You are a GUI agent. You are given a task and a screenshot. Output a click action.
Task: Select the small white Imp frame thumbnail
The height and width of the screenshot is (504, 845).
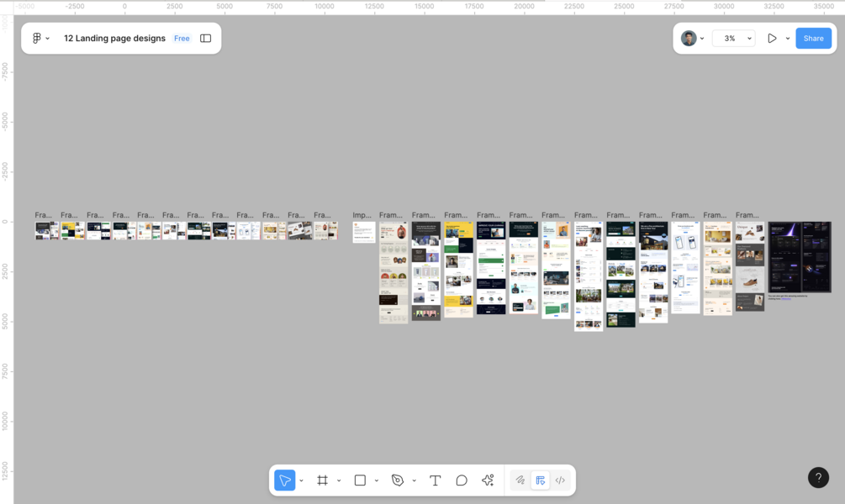point(364,232)
